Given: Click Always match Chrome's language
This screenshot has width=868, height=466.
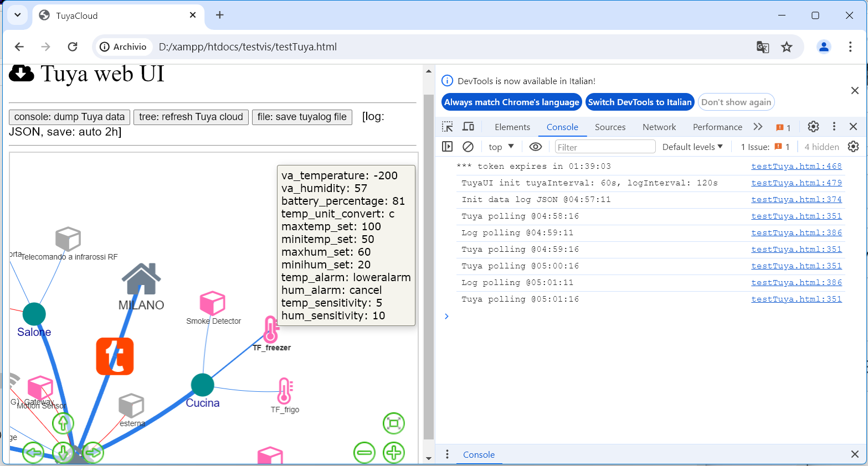Looking at the screenshot, I should click(512, 102).
